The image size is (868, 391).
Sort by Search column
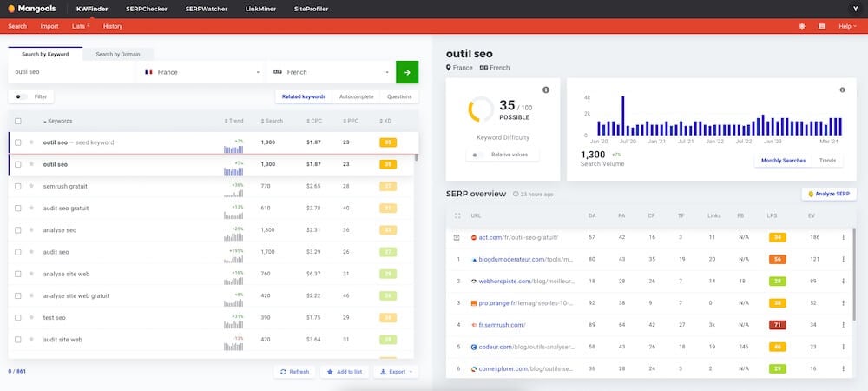pos(272,121)
